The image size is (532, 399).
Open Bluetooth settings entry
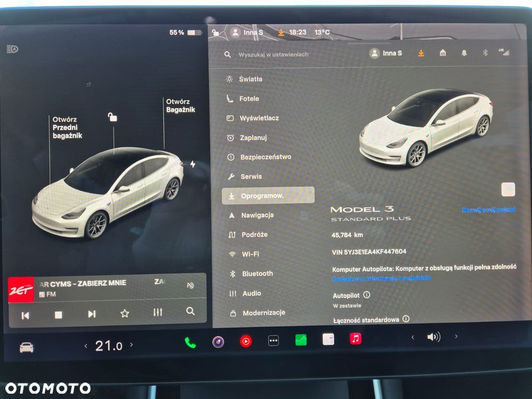click(252, 273)
